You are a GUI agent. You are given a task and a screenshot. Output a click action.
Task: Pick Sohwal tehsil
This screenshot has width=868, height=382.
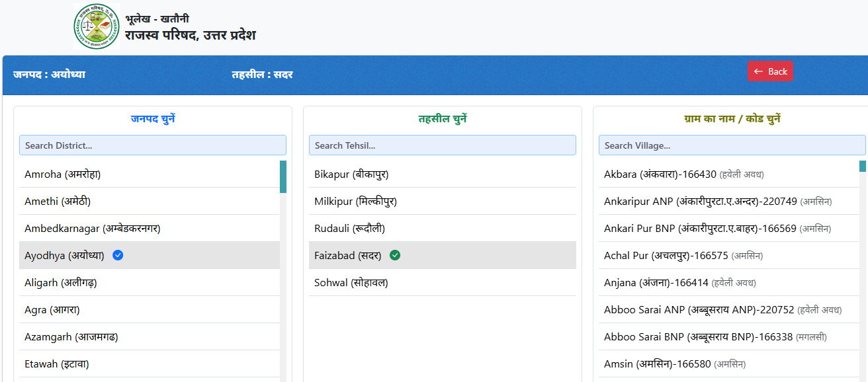pos(351,283)
